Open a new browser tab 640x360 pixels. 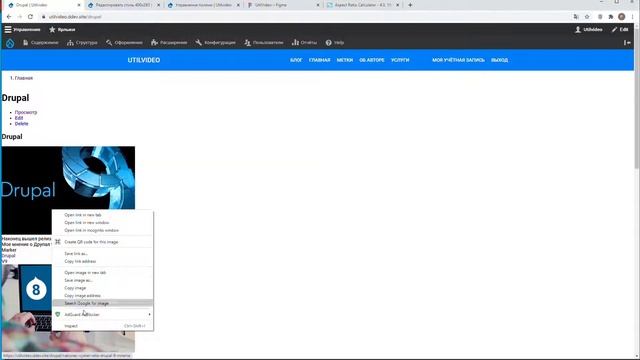(x=410, y=5)
